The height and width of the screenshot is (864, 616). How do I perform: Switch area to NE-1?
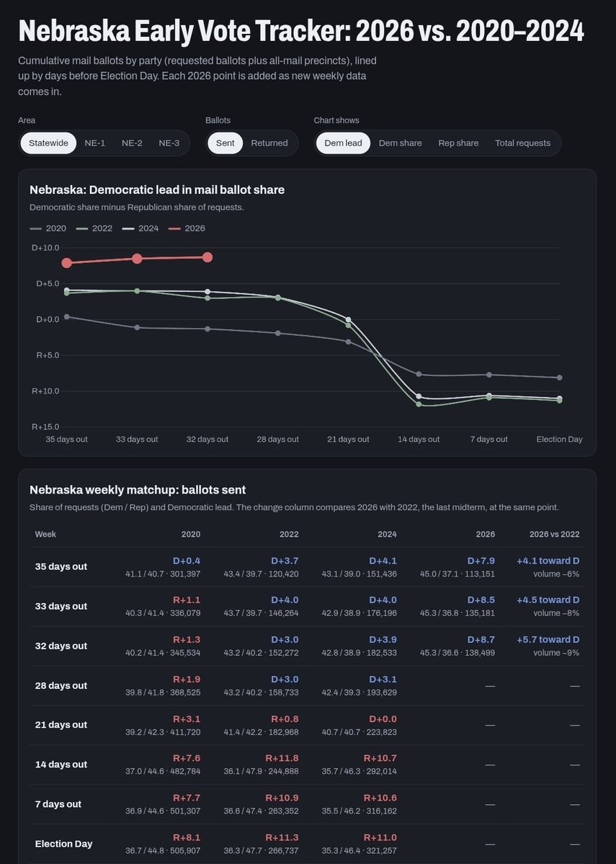[95, 143]
